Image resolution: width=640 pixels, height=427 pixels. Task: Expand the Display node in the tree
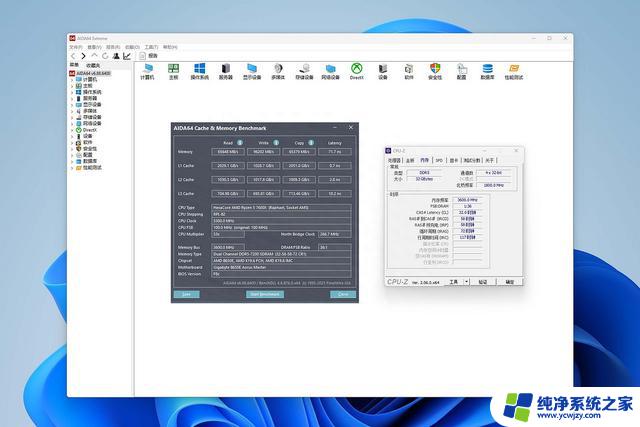point(72,105)
